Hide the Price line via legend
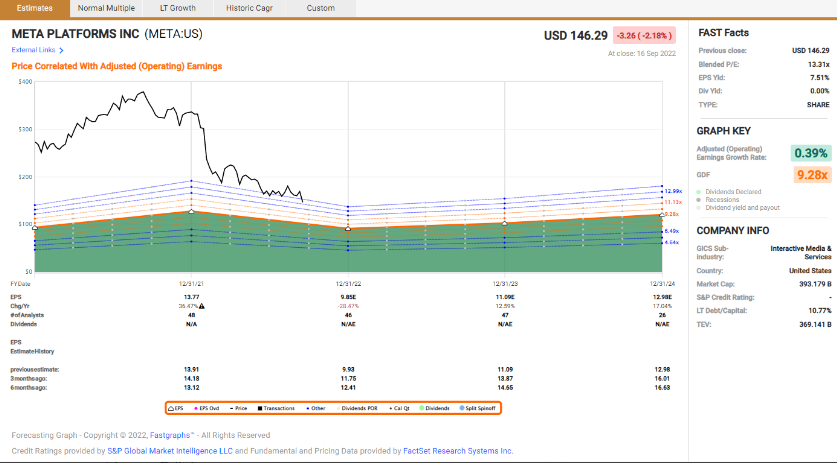The image size is (837, 463). coord(239,408)
